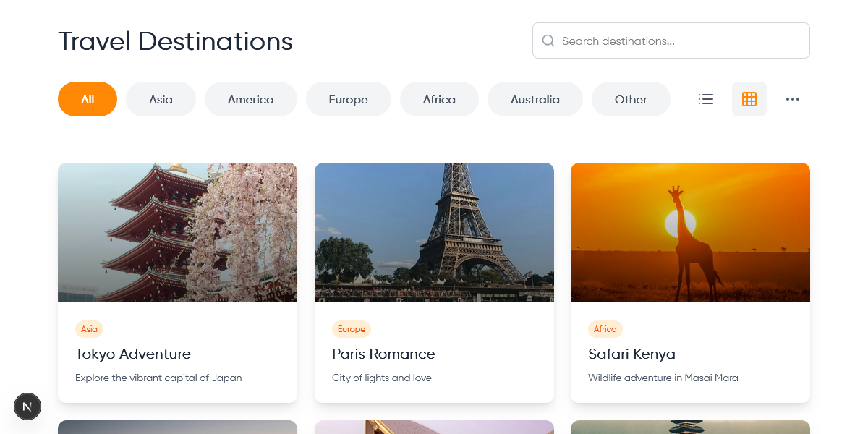Open the Safari Kenya title
Image resolution: width=868 pixels, height=434 pixels.
tap(631, 354)
